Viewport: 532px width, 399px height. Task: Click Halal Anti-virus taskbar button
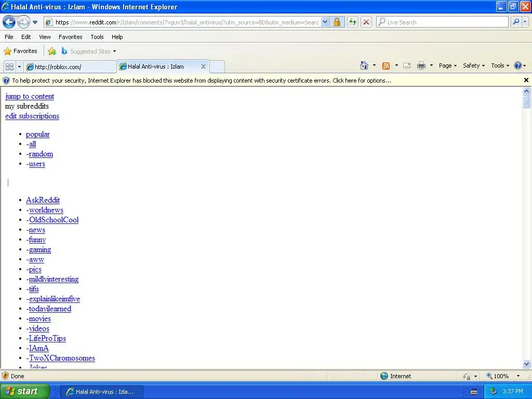coord(102,392)
